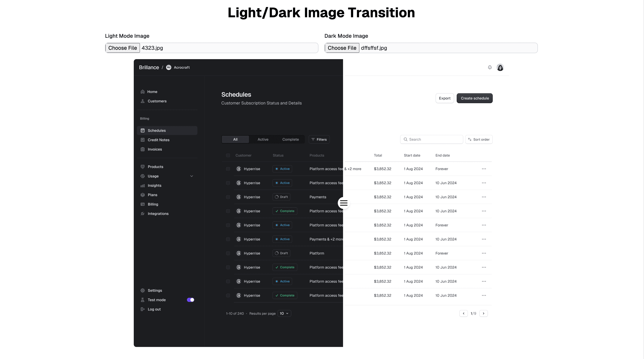Click the Settings gear icon
644x359 pixels.
point(143,290)
